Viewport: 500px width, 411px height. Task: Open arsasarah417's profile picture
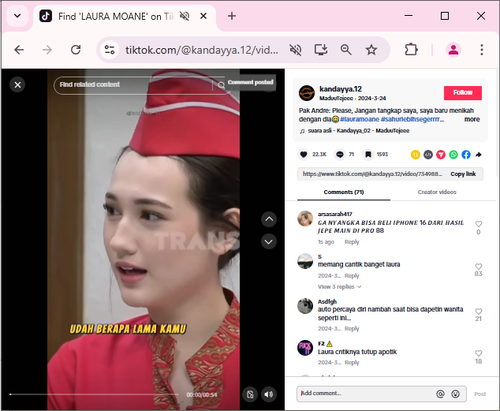click(305, 219)
